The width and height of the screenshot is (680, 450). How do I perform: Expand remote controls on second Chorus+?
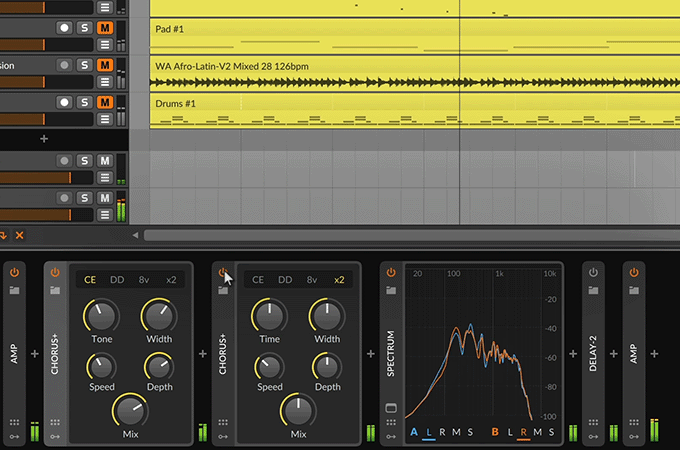pos(223,422)
